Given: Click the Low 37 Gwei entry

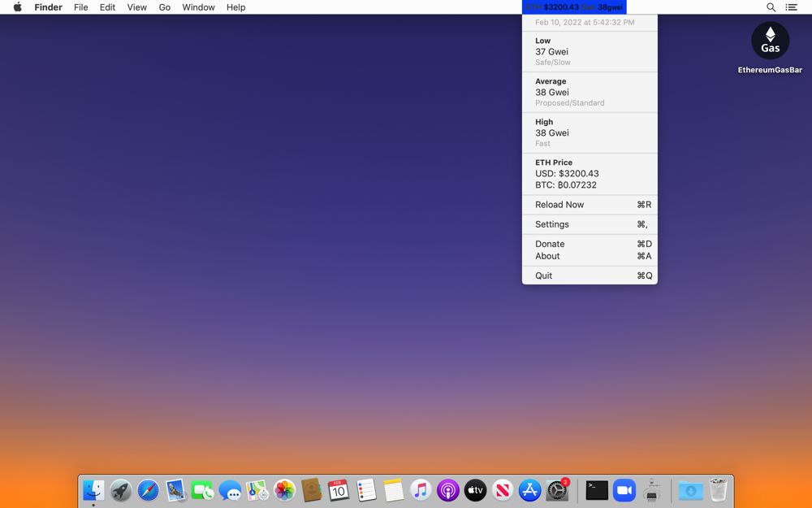Looking at the screenshot, I should point(590,51).
